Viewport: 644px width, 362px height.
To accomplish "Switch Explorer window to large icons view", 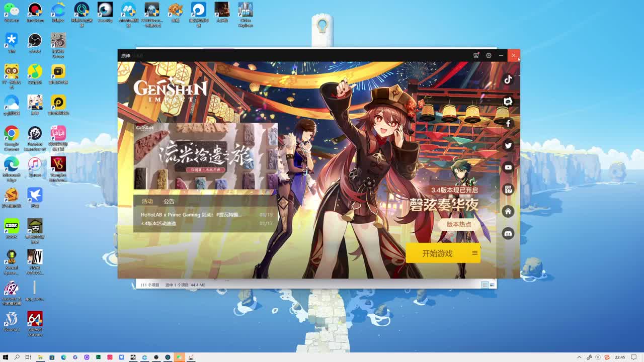I will click(492, 285).
